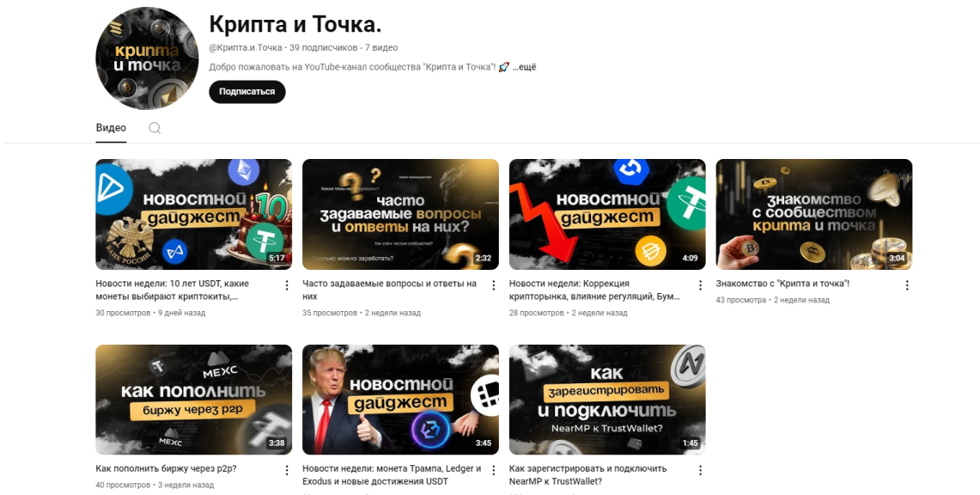The height and width of the screenshot is (495, 980).
Task: Click the channel search magnifier icon
Action: tap(155, 128)
